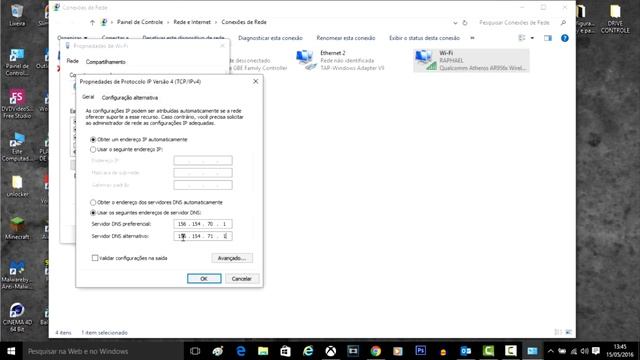This screenshot has height=360, width=640.
Task: Open Compartilhamento tab in Wi-Fi properties
Action: [x=106, y=62]
